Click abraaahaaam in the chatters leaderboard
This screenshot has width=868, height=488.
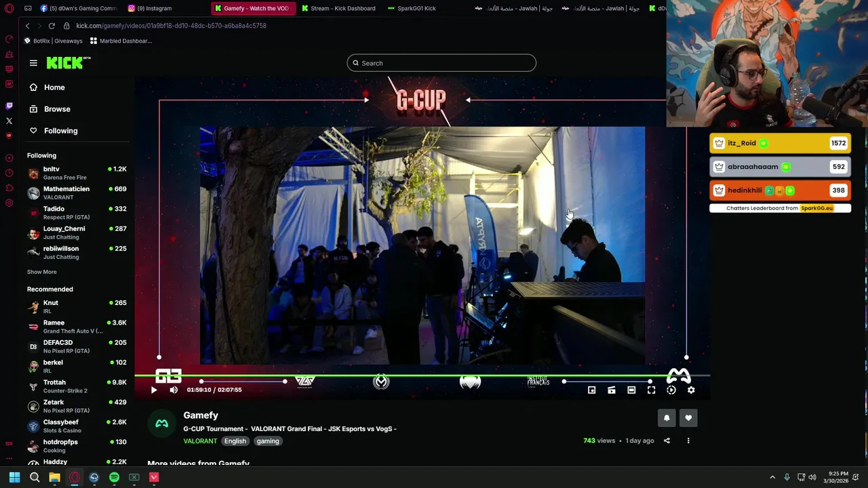pyautogui.click(x=780, y=167)
